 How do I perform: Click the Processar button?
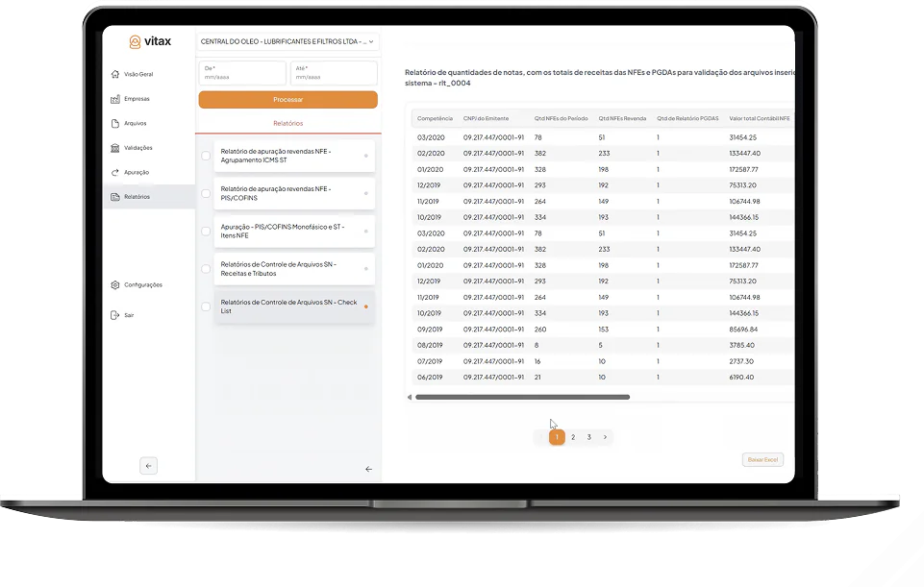pos(288,100)
